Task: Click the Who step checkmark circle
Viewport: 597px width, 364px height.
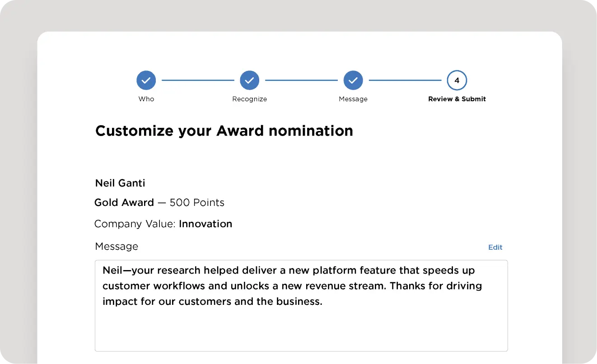Action: click(146, 80)
